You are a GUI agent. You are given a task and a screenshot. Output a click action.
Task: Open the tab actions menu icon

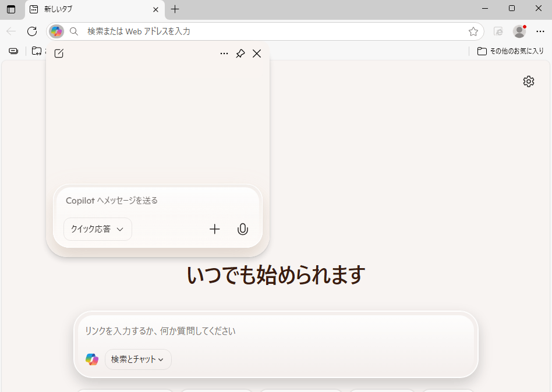click(11, 9)
